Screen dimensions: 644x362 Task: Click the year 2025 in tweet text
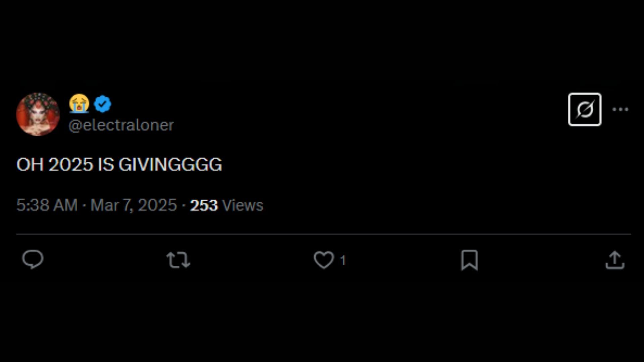(70, 165)
